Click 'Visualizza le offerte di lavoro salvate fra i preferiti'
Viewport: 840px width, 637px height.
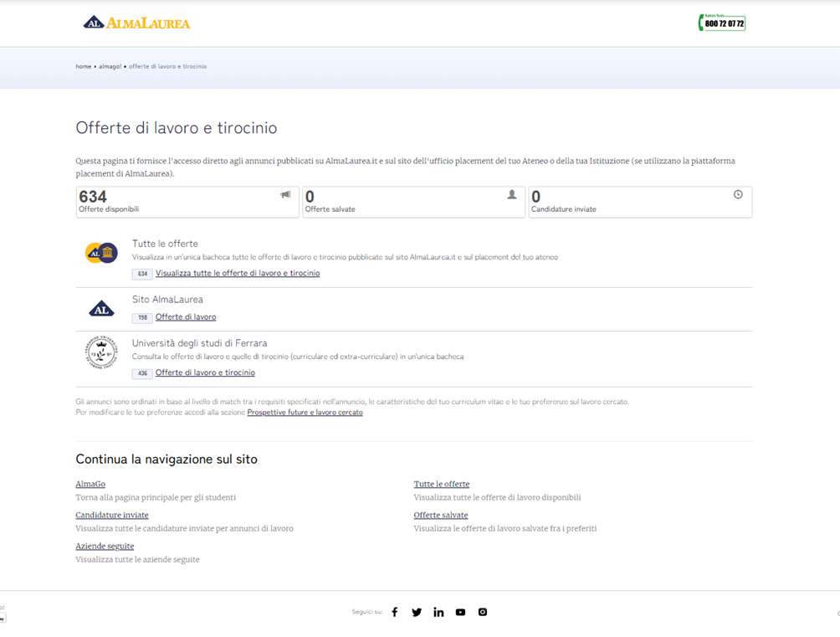click(x=505, y=529)
